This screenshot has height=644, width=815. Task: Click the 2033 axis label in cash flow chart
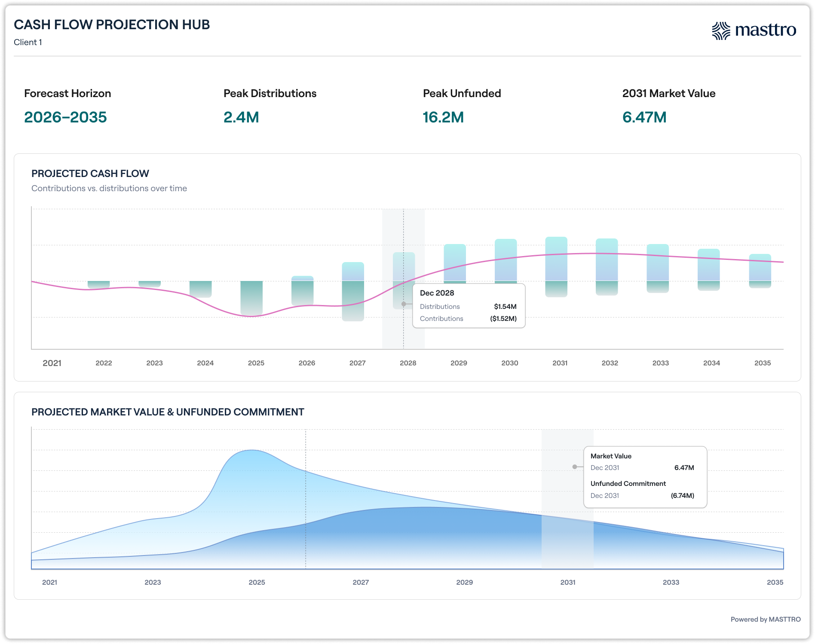tap(661, 363)
